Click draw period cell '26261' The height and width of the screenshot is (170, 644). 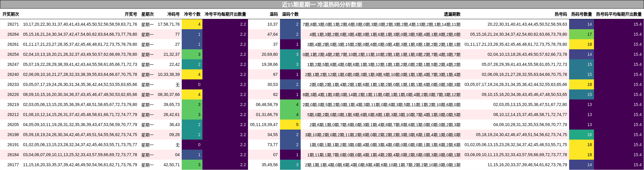point(13,44)
